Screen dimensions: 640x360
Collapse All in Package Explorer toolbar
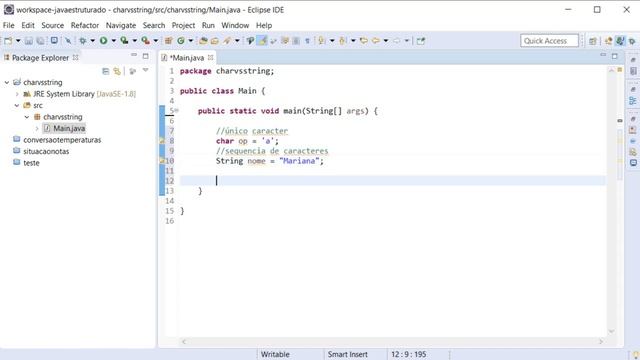pyautogui.click(x=106, y=71)
